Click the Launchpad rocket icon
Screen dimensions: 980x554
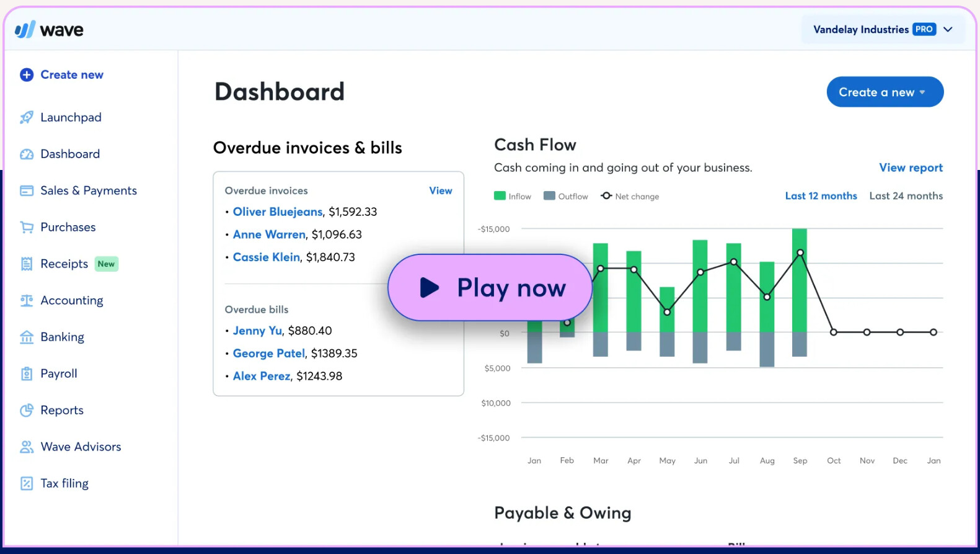point(26,117)
